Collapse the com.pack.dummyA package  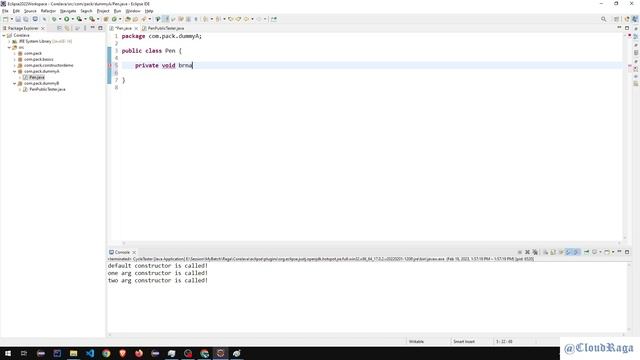[15, 71]
